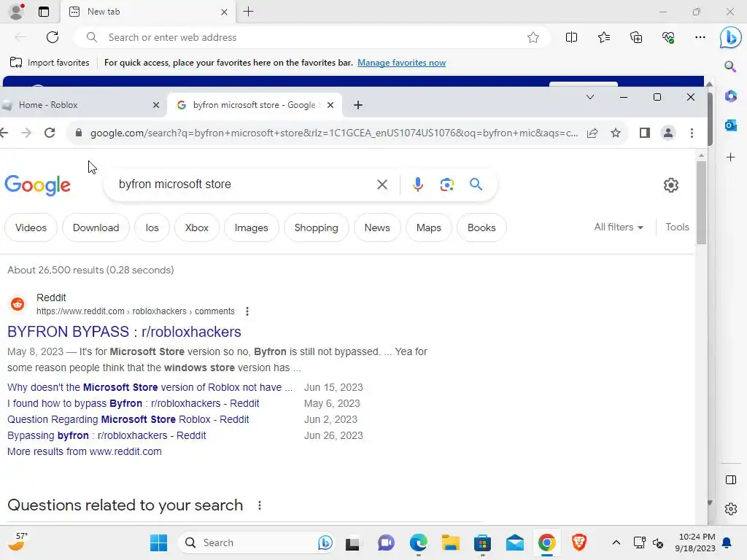
Task: Toggle Chrome side panel icon
Action: point(645,133)
